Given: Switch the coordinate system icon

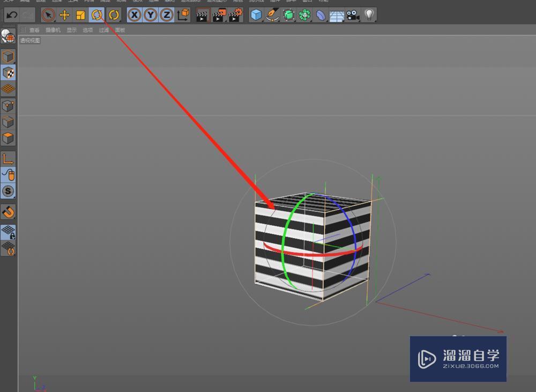Looking at the screenshot, I should pyautogui.click(x=183, y=15).
